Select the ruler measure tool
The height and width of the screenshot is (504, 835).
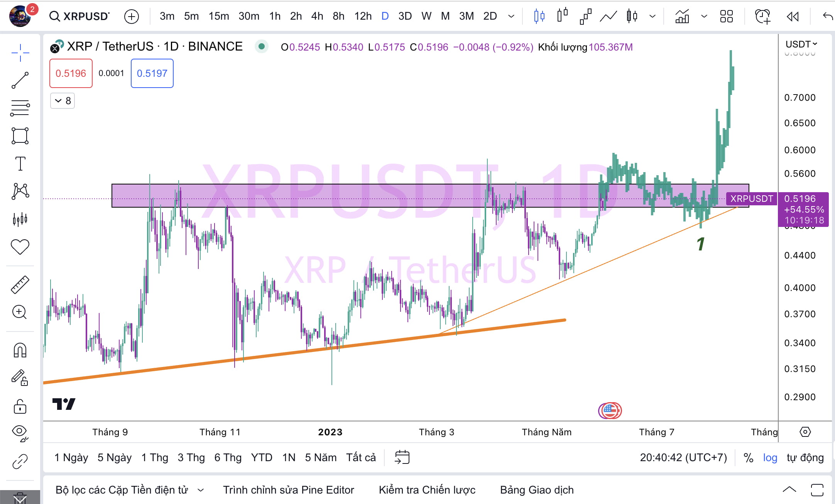pyautogui.click(x=20, y=284)
